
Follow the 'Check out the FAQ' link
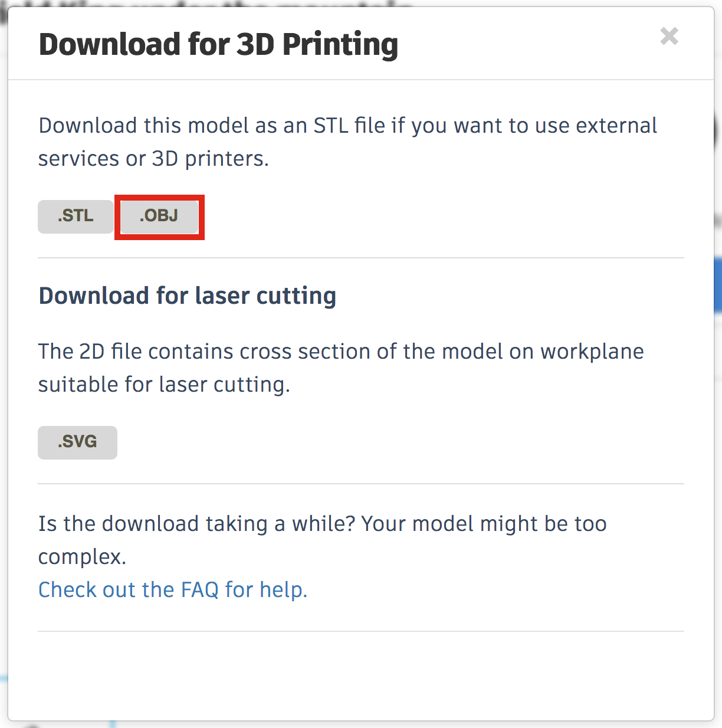pos(172,589)
